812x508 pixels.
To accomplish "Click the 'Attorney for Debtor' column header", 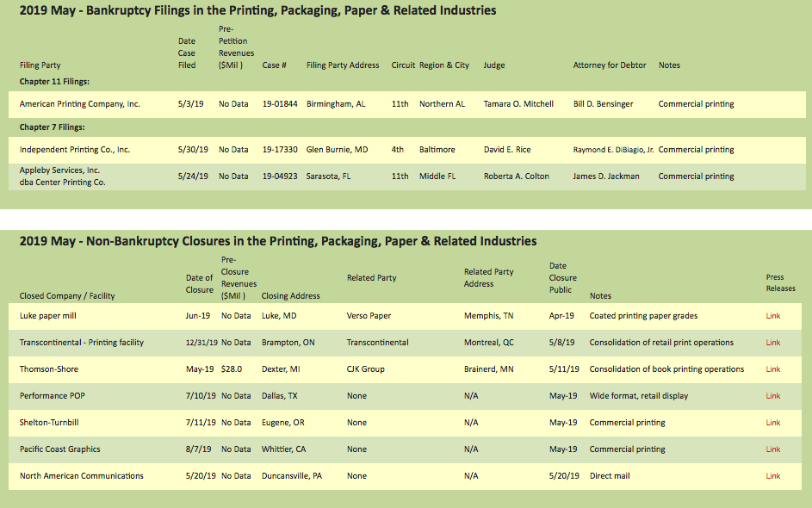I will pos(610,65).
